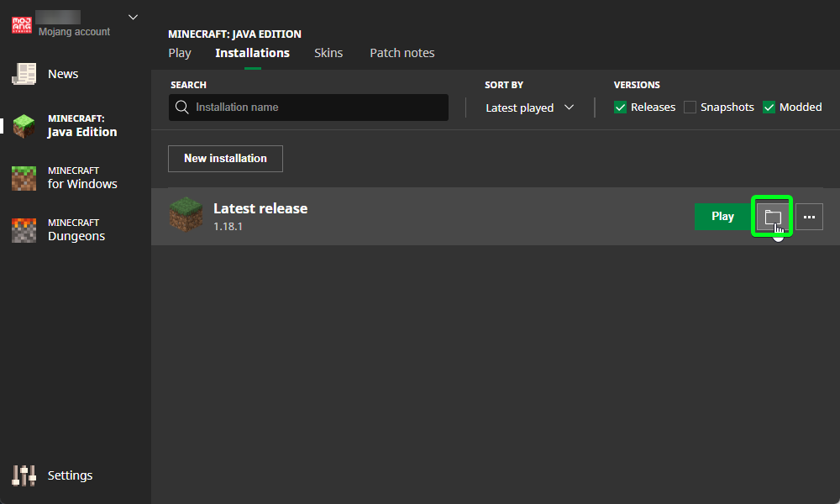Click the Latest release installation title
This screenshot has height=504, width=840.
point(260,208)
